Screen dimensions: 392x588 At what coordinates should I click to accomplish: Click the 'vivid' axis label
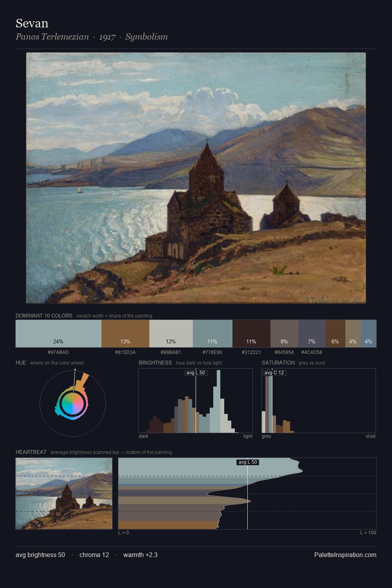[x=370, y=436]
